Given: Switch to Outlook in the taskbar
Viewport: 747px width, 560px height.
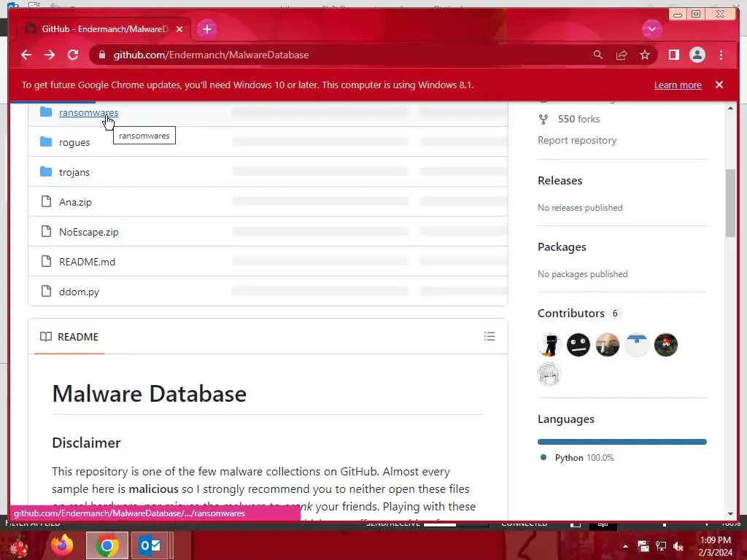Looking at the screenshot, I should [x=150, y=545].
